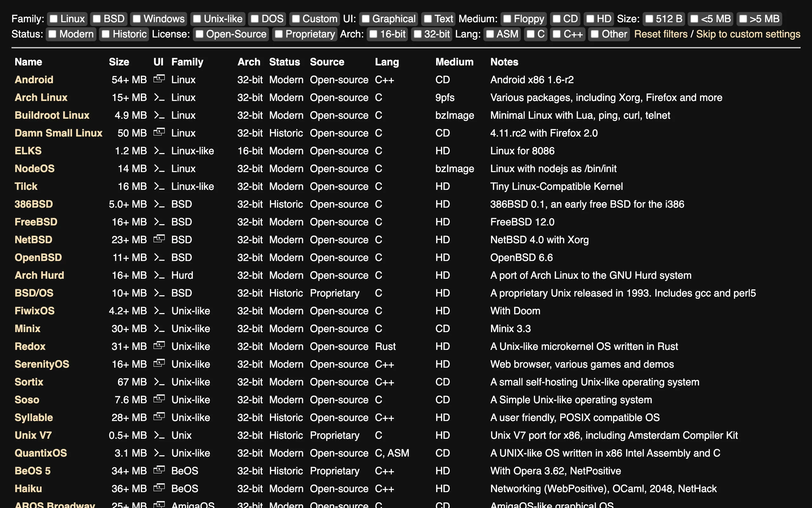Launch the SerenityOS entry

pyautogui.click(x=42, y=364)
